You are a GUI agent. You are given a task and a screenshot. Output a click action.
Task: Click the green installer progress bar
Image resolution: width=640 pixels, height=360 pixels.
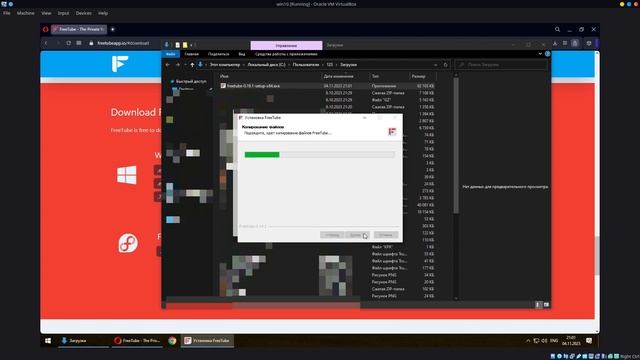262,155
